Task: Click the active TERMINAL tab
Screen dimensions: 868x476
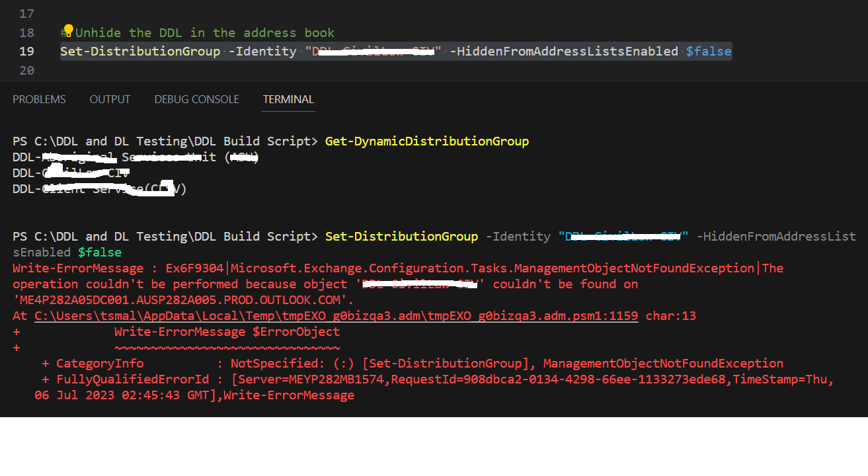Action: tap(288, 99)
